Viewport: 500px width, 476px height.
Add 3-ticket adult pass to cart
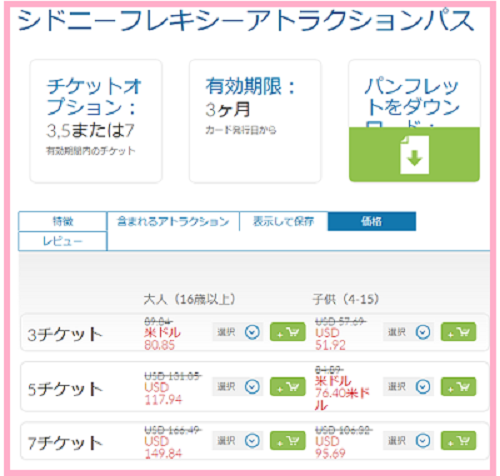tap(288, 332)
